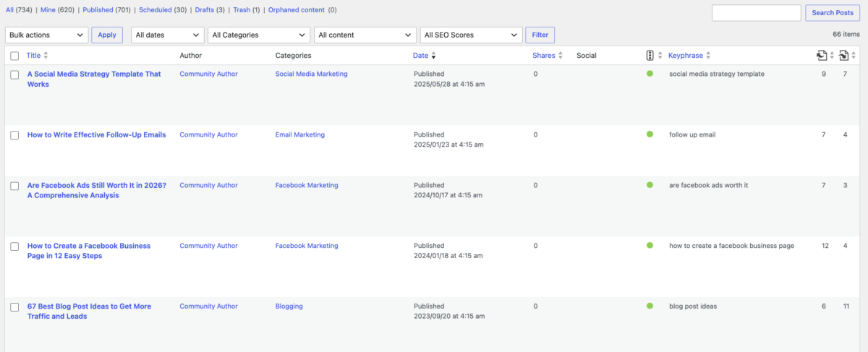Open Are Facebook Ads Still Worth It post
Screen dimensions: 868x352
click(x=97, y=190)
